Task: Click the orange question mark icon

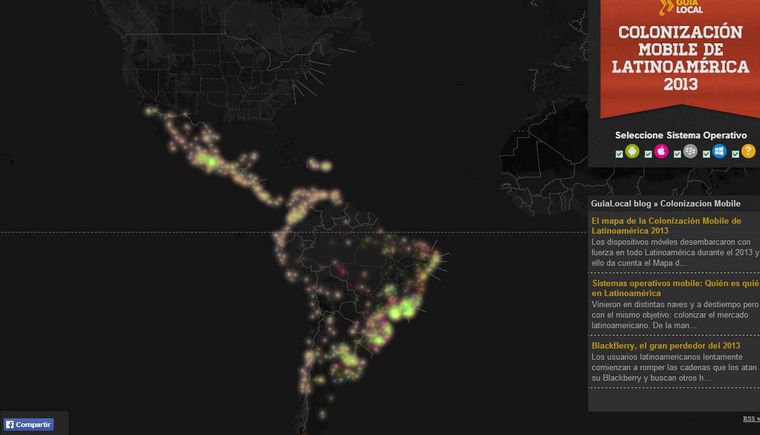Action: (748, 151)
